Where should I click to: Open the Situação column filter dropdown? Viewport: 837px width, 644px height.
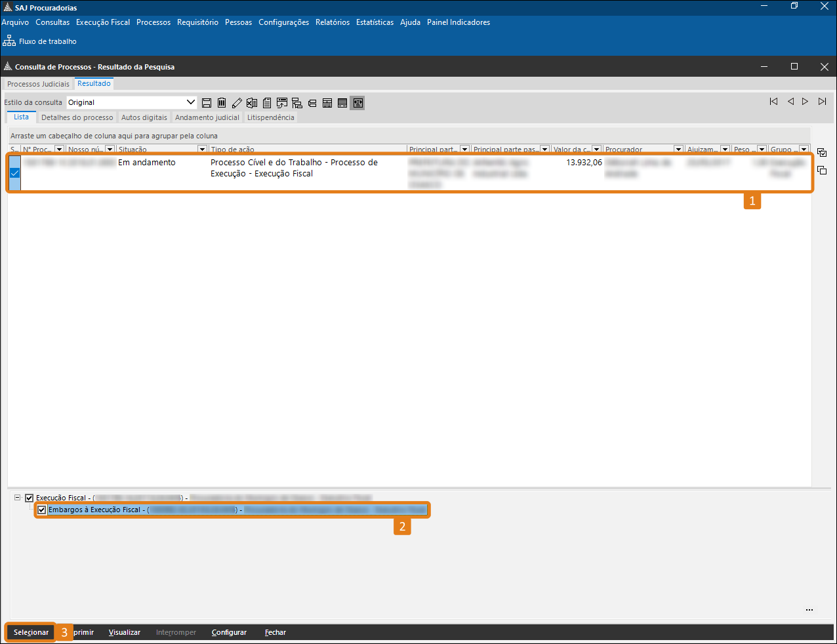[x=202, y=150]
